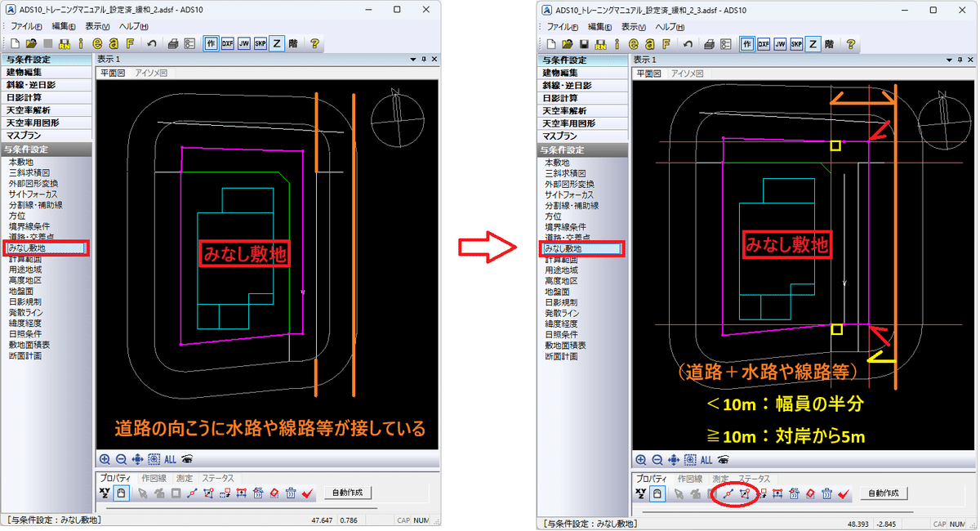The height and width of the screenshot is (531, 980).
Task: Click pan arrows icon in 緩和_2 window
Action: [136, 460]
